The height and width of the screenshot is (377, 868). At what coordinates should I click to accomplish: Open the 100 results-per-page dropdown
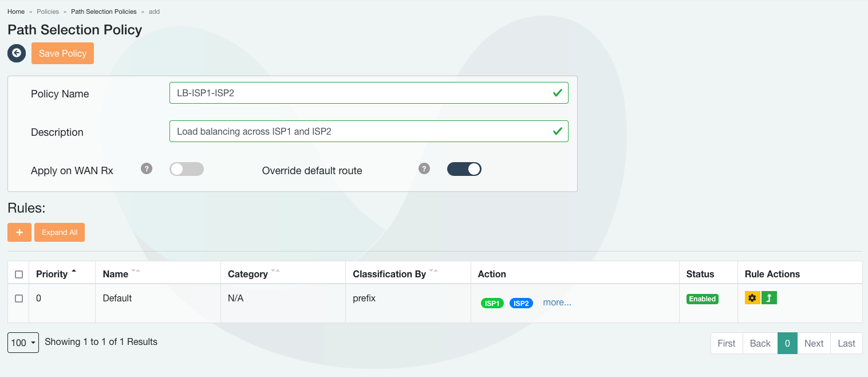[x=23, y=343]
